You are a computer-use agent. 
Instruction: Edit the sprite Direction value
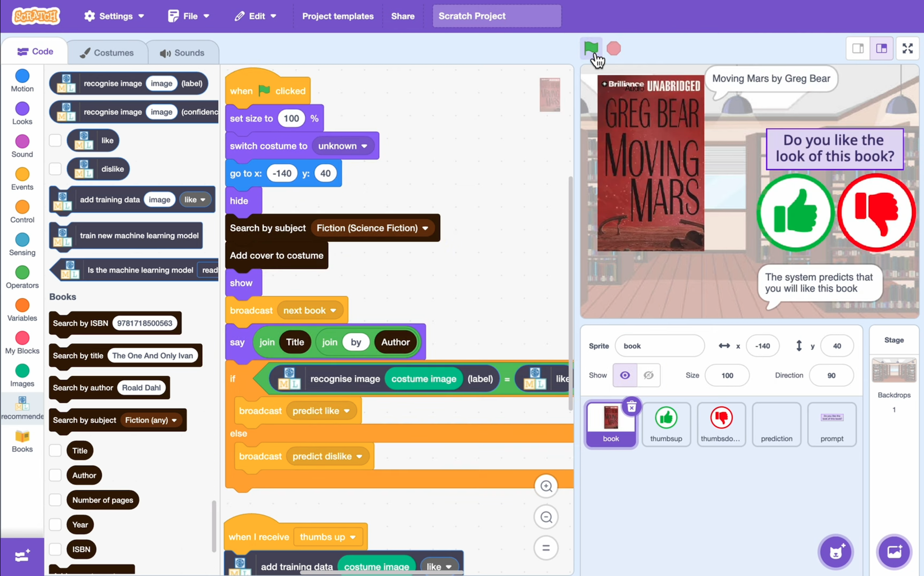point(831,375)
